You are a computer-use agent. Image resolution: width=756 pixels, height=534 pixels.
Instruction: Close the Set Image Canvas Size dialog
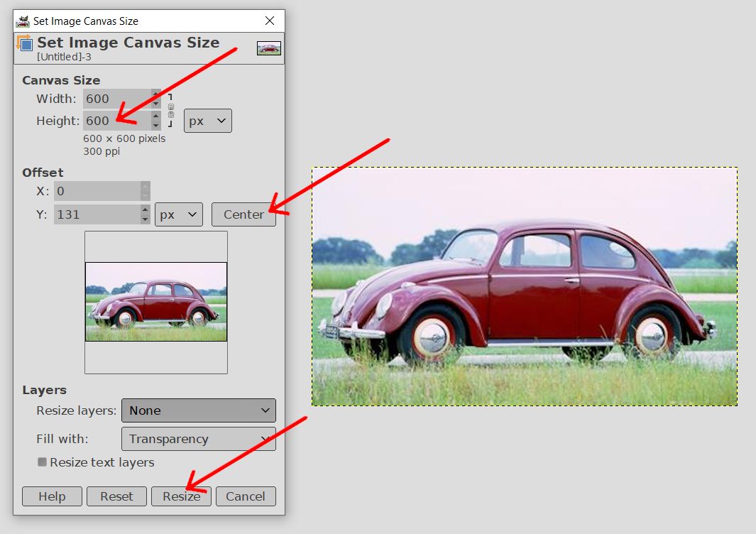point(270,21)
